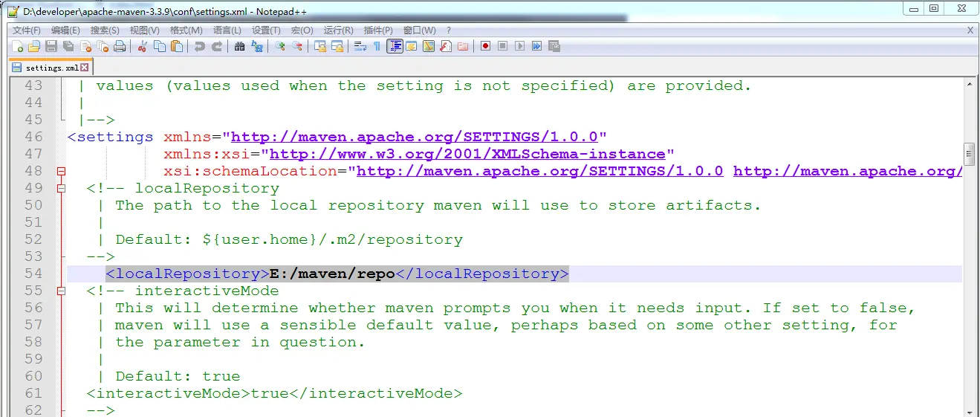Click the Folder as Workspace icon

(463, 46)
